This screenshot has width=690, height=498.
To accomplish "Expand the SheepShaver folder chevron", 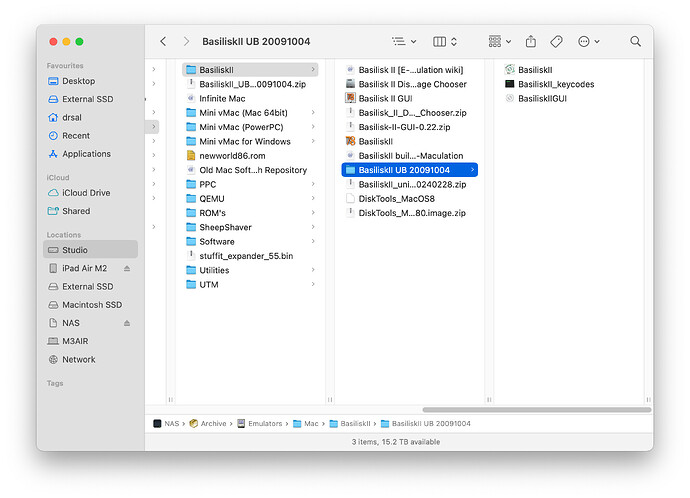I will 313,227.
